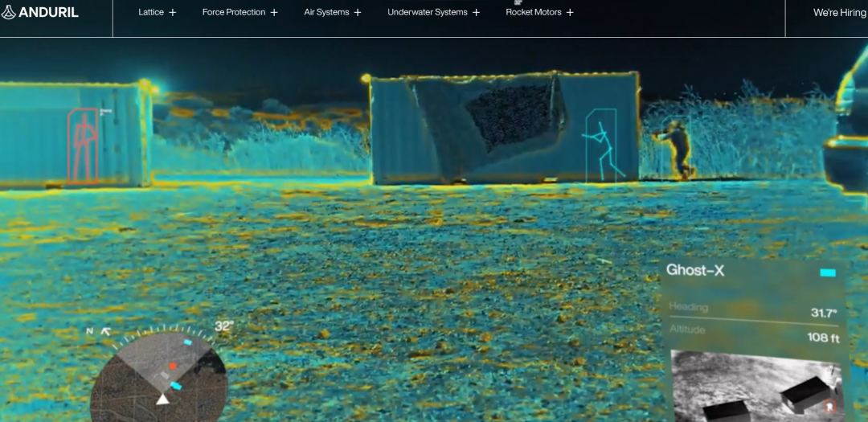Click the 31.7° heading value
This screenshot has width=868, height=422.
pyautogui.click(x=824, y=313)
